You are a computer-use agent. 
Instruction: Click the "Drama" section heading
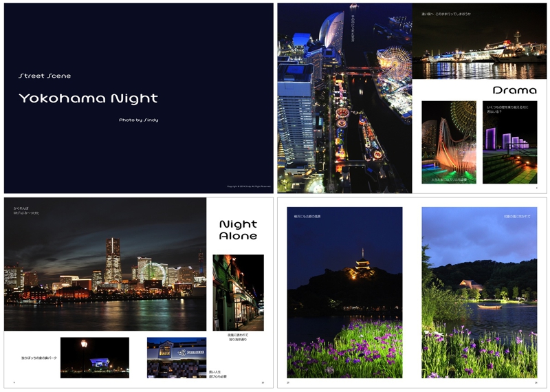[514, 91]
